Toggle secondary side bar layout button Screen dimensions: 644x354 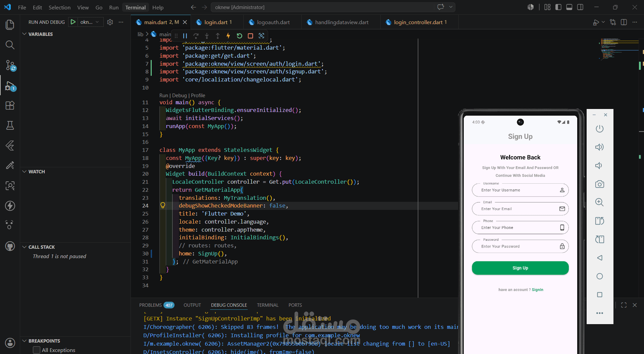tap(580, 7)
